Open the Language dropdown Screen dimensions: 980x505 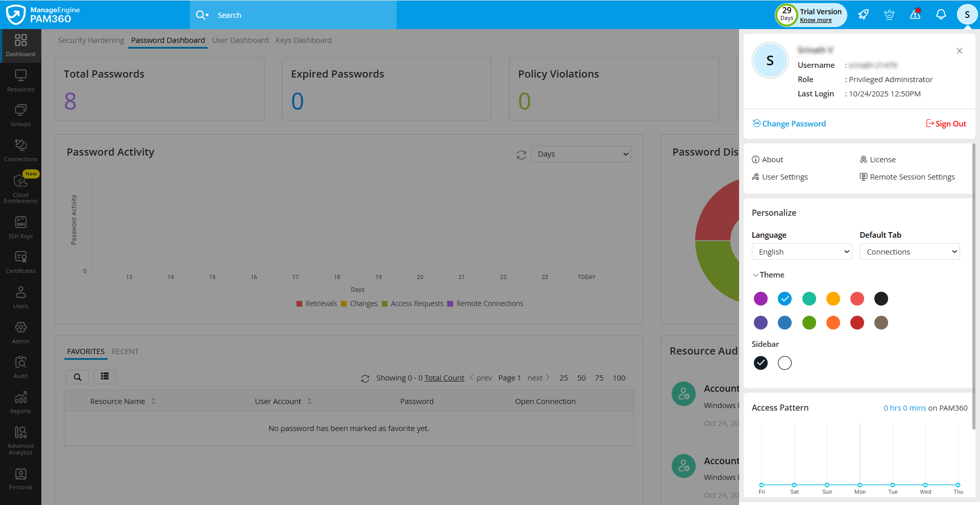pos(801,251)
